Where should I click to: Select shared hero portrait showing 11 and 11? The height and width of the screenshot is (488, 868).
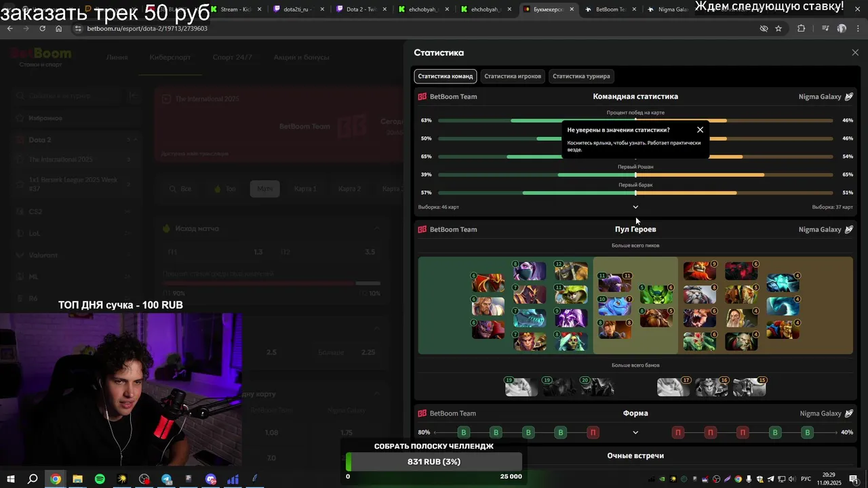pyautogui.click(x=614, y=283)
